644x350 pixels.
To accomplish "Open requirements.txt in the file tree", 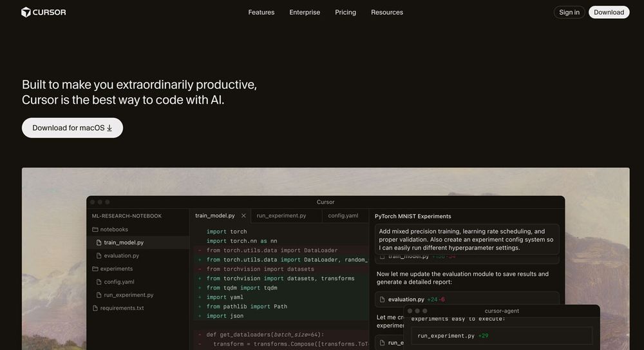I will click(122, 308).
